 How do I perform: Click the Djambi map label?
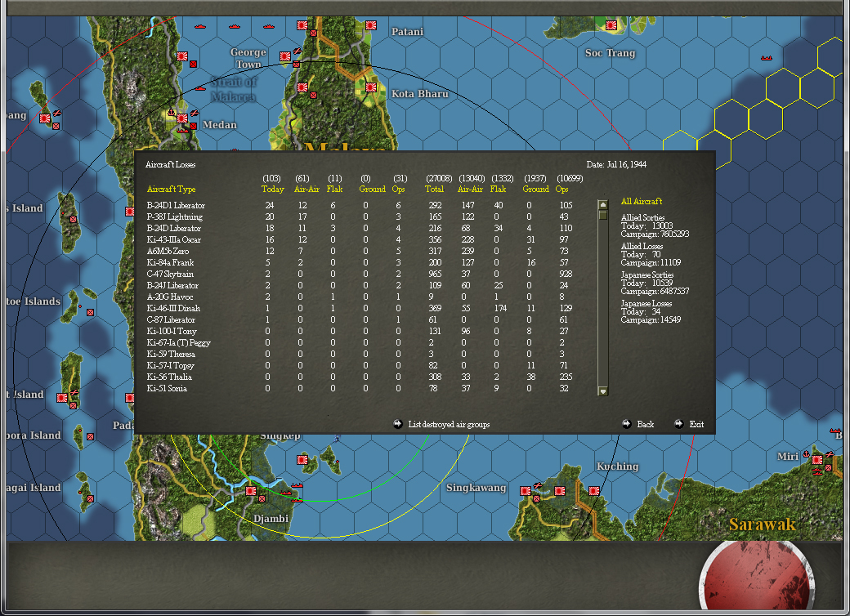point(271,519)
